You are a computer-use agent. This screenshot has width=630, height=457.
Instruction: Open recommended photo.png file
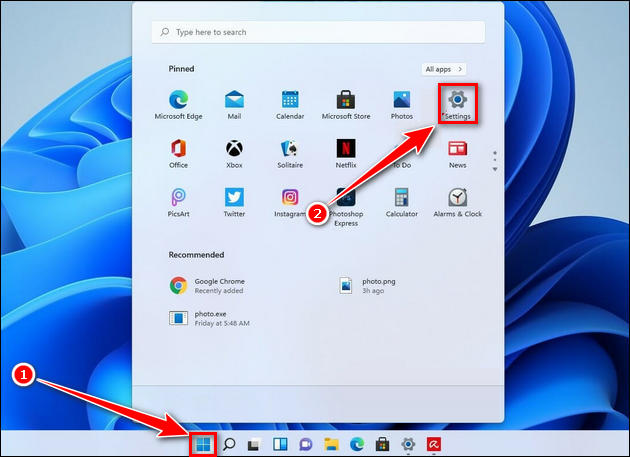pyautogui.click(x=368, y=286)
